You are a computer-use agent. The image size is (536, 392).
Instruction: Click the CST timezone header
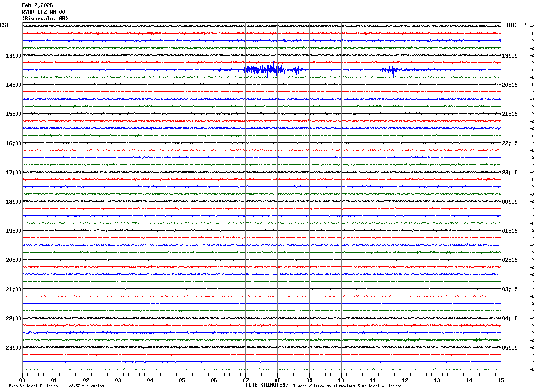(4, 25)
